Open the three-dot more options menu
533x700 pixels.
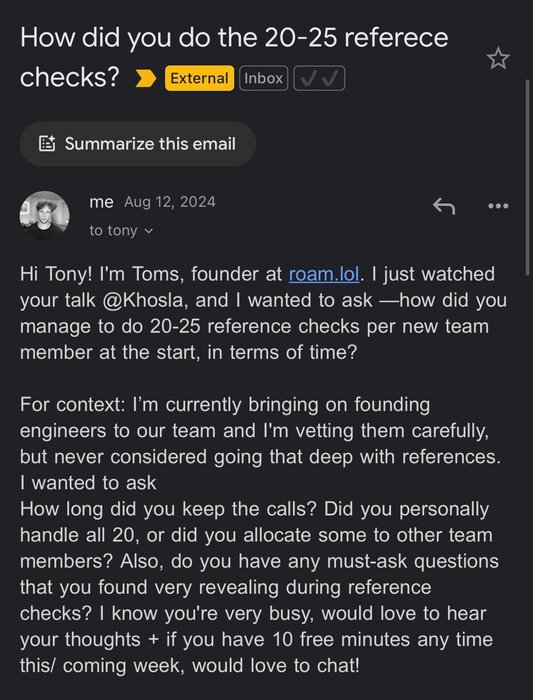498,206
